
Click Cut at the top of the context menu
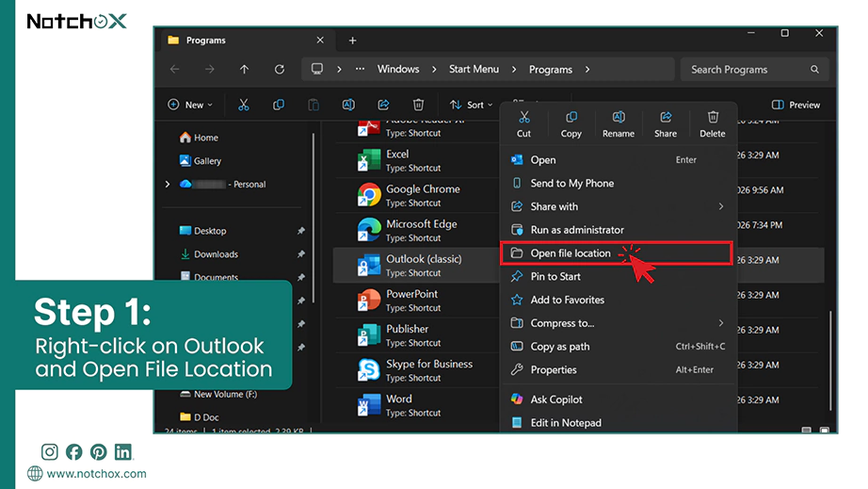pos(523,124)
